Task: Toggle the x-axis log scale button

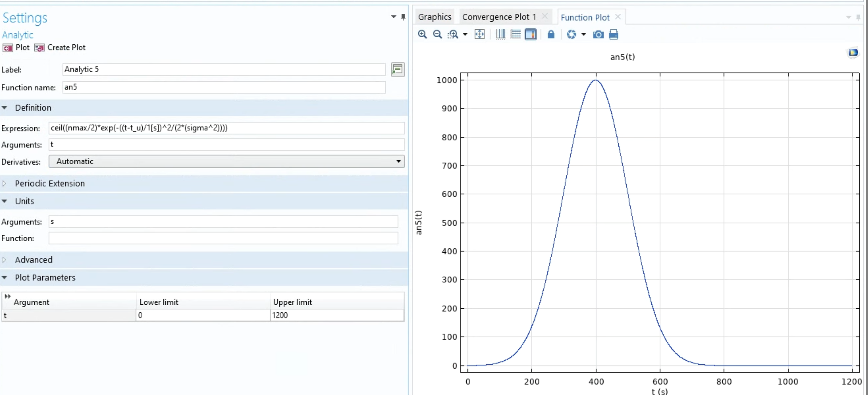Action: pos(500,34)
